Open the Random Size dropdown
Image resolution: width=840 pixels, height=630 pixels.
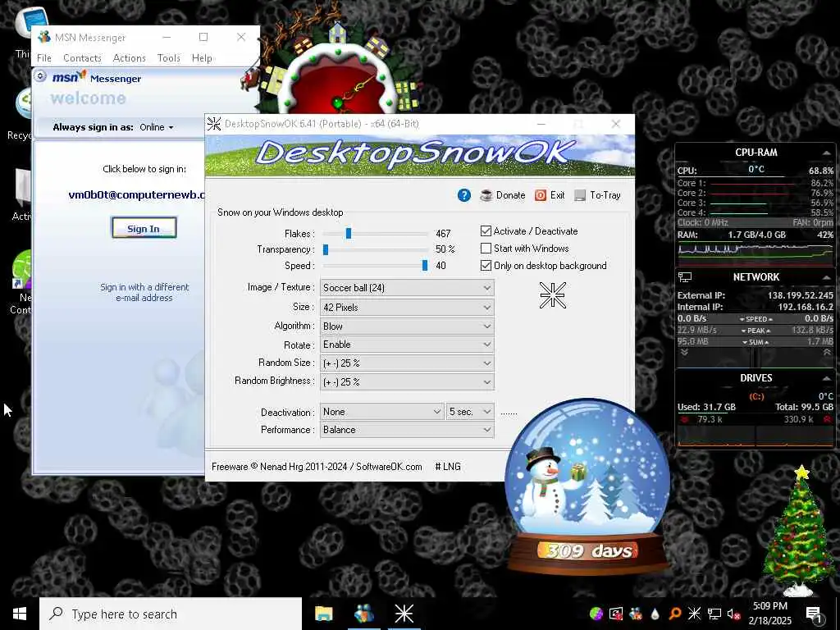pos(407,363)
